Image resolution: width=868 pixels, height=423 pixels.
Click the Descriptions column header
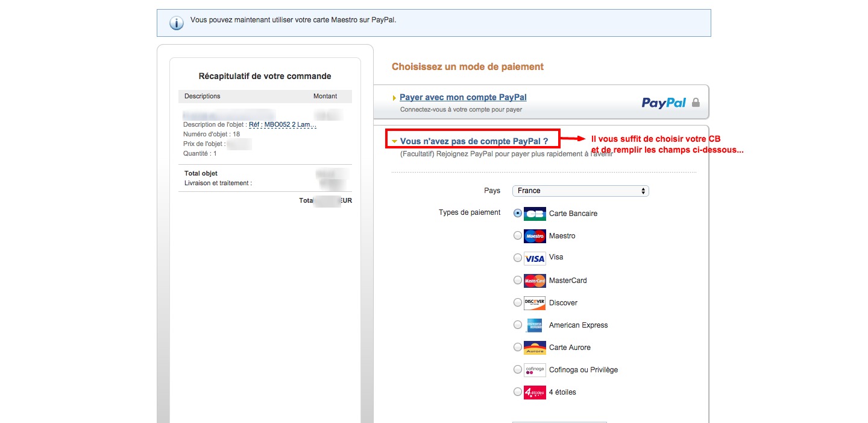203,96
